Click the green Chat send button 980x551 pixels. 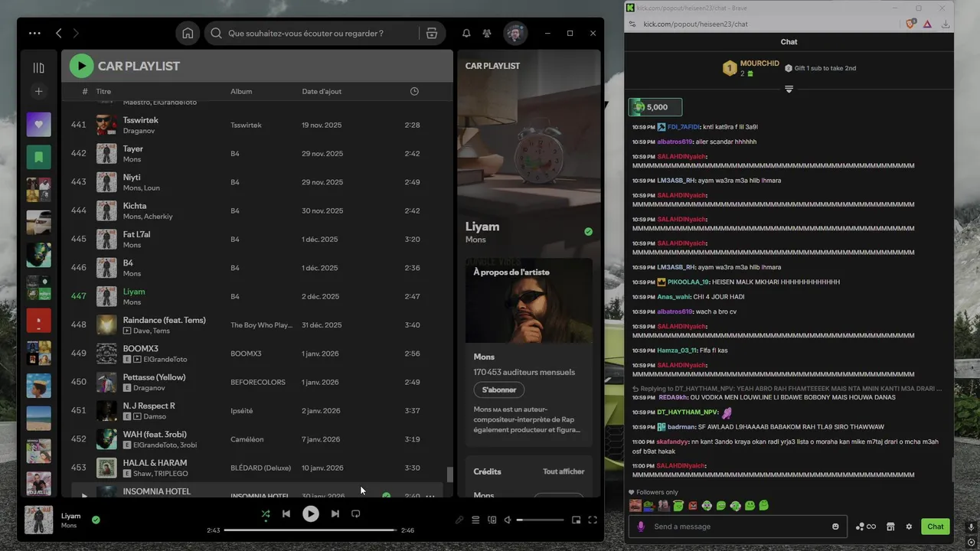[x=936, y=527]
